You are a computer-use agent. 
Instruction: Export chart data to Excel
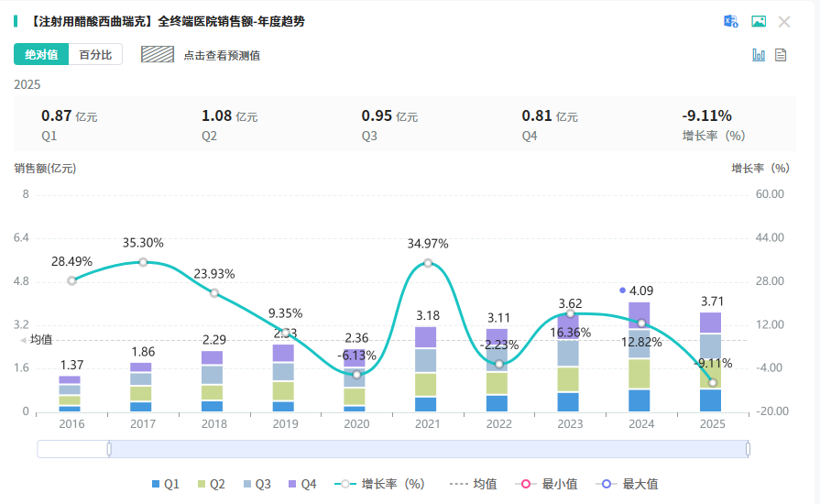click(x=730, y=21)
